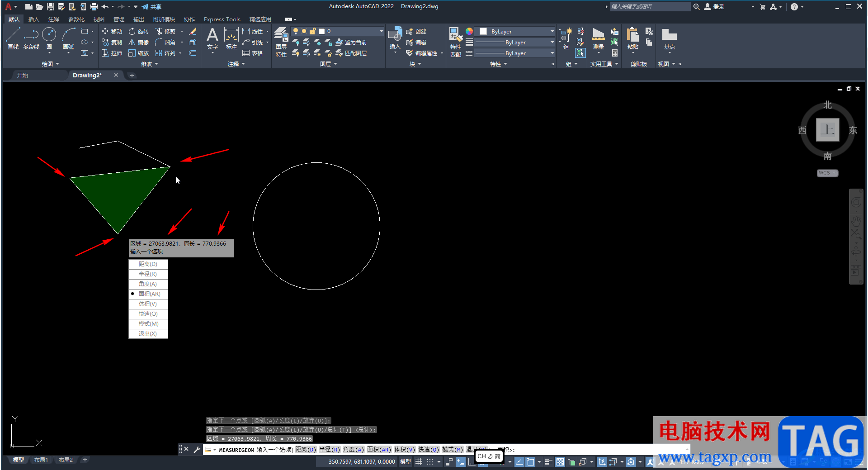Viewport: 868px width, 470px height.
Task: Select the 面积(AR) option in popup menu
Action: (x=149, y=294)
